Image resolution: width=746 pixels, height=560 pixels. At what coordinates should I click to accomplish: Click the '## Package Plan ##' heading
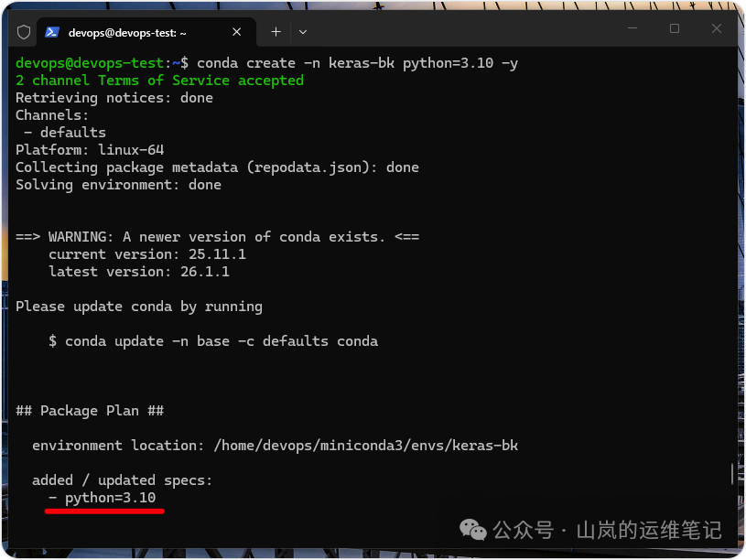90,410
